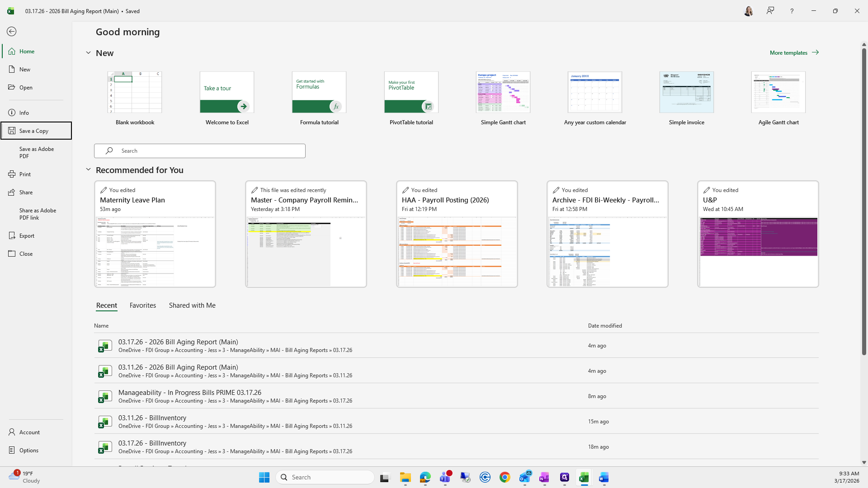Viewport: 868px width, 488px height.
Task: Collapse the New section chevron
Action: [x=88, y=53]
